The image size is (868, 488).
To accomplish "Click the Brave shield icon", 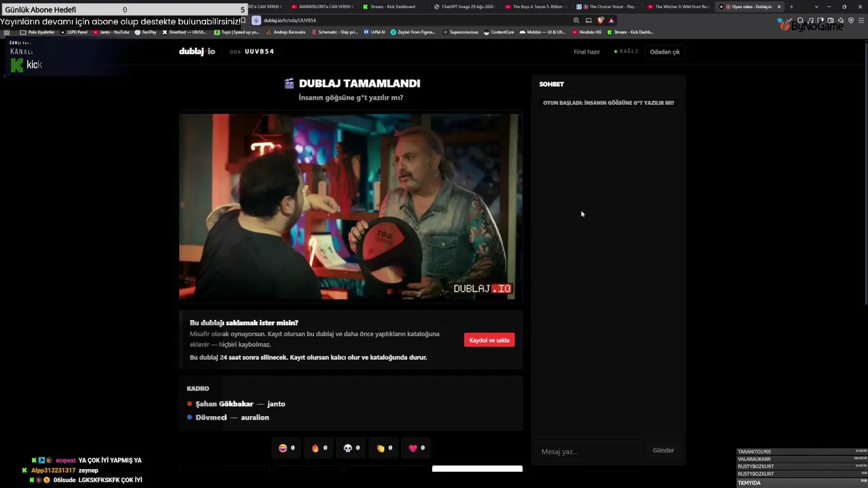I will 600,20.
